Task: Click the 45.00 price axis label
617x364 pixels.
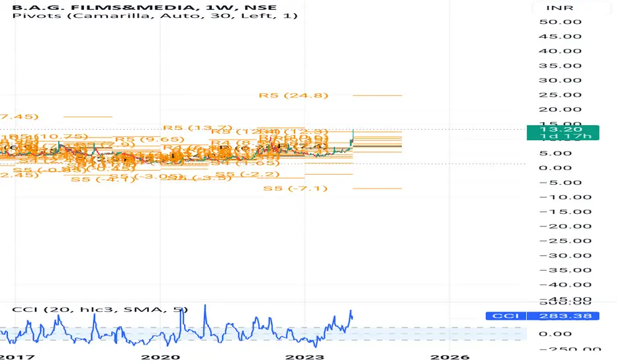Action: [560, 36]
